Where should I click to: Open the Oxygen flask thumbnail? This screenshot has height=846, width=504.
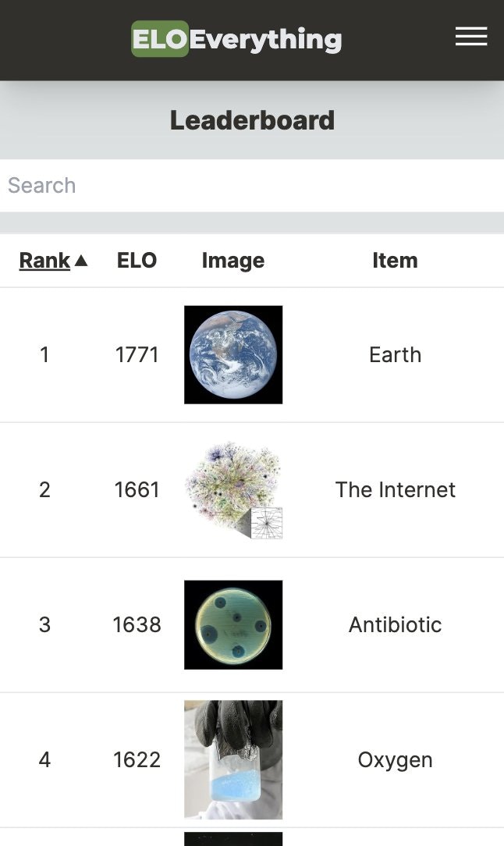pyautogui.click(x=233, y=759)
